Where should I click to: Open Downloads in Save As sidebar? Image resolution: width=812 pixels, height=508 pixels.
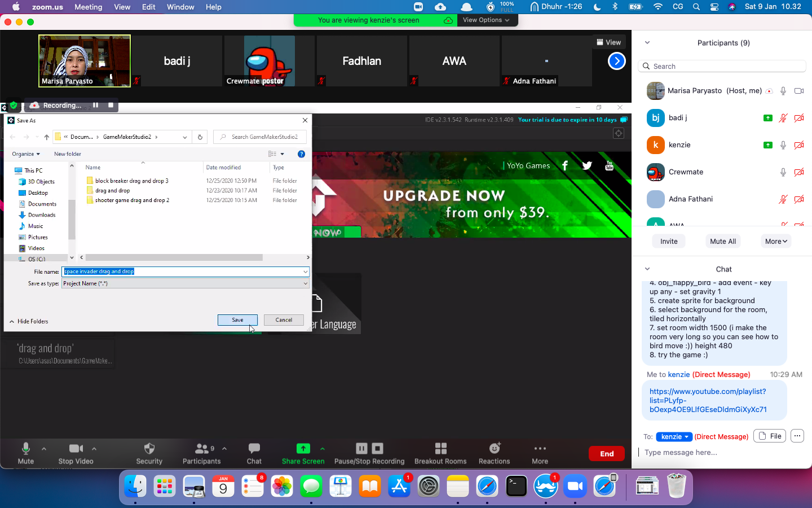(42, 215)
